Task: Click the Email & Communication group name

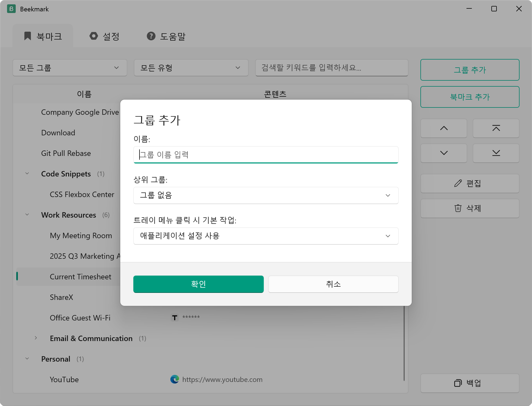Action: [91, 338]
